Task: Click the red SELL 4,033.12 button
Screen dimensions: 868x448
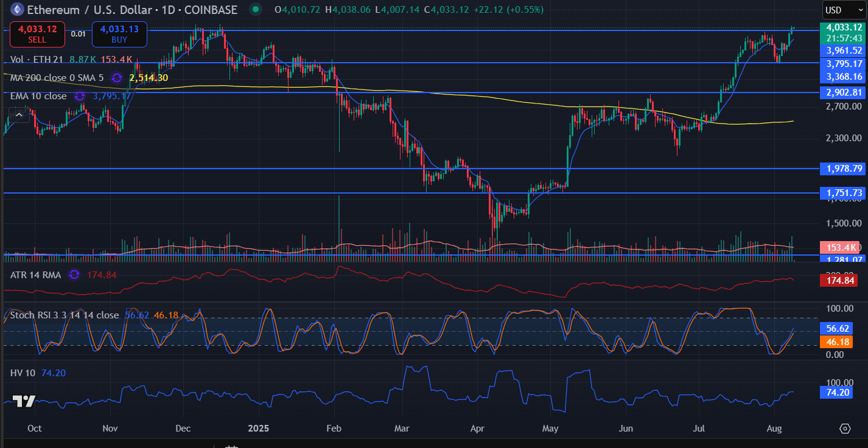Action: (37, 34)
